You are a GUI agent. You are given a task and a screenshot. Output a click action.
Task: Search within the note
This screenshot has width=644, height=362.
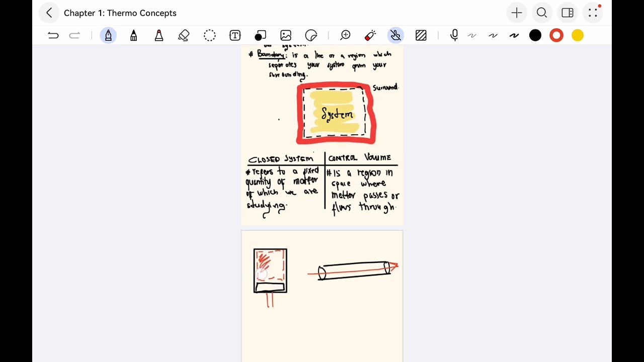542,13
